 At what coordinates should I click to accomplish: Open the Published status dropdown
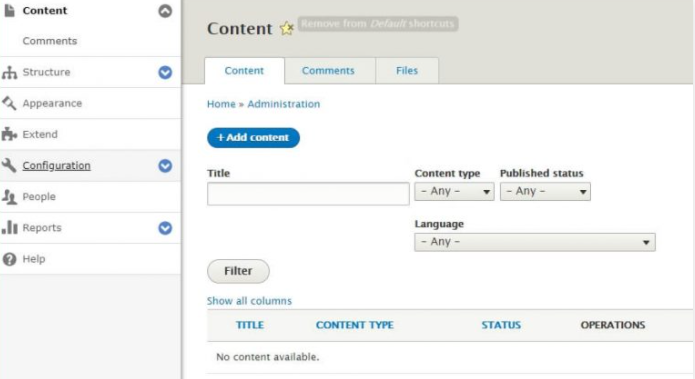[x=545, y=191]
